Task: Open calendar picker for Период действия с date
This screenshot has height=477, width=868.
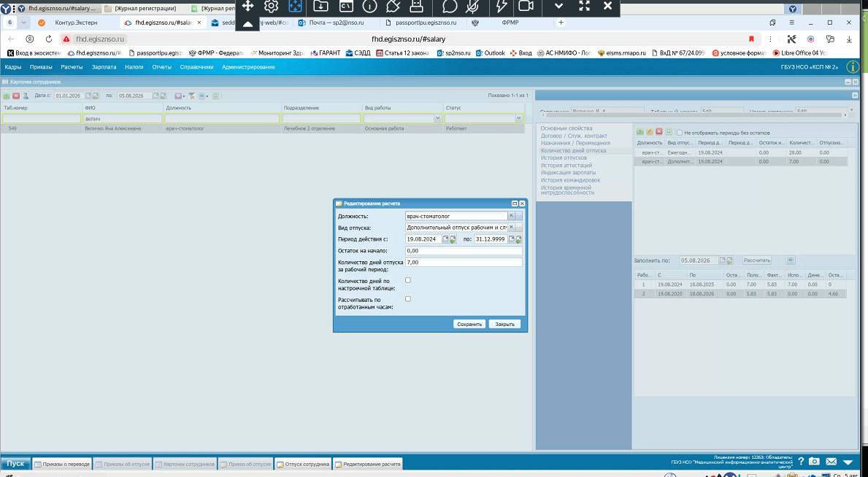Action: [445, 239]
